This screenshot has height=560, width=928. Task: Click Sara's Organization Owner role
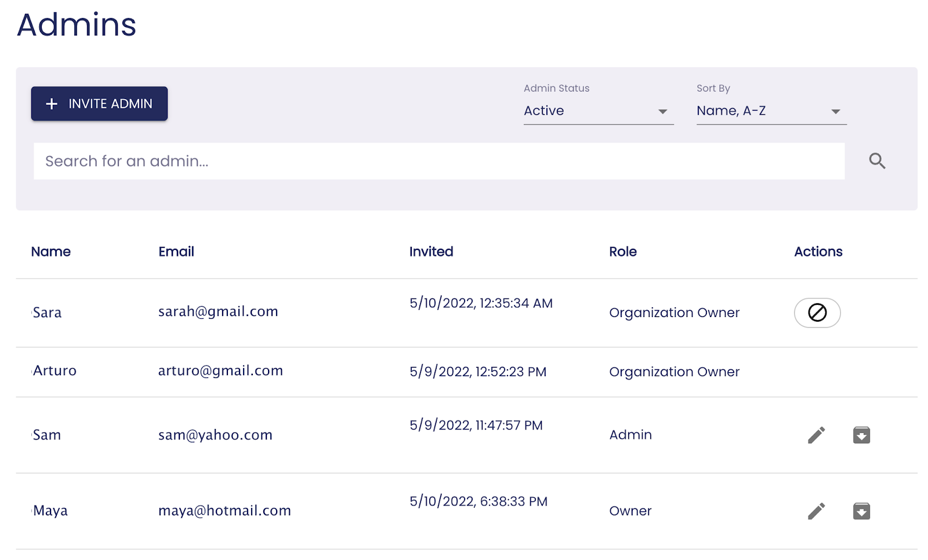point(674,313)
